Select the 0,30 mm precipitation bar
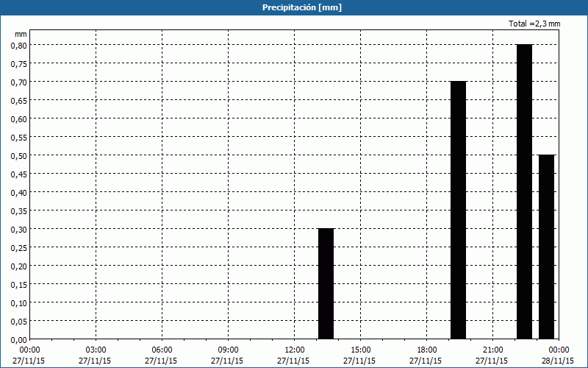588x368 pixels. click(x=326, y=283)
